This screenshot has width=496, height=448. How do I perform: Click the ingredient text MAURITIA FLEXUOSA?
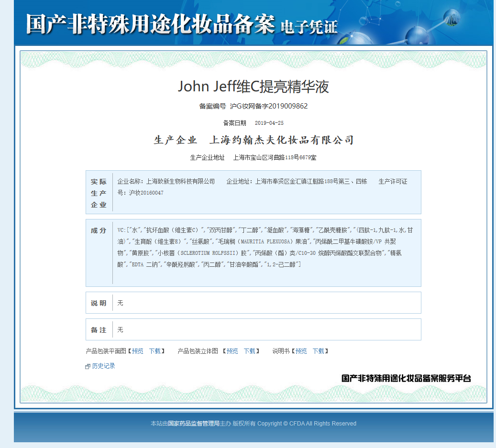(x=266, y=241)
